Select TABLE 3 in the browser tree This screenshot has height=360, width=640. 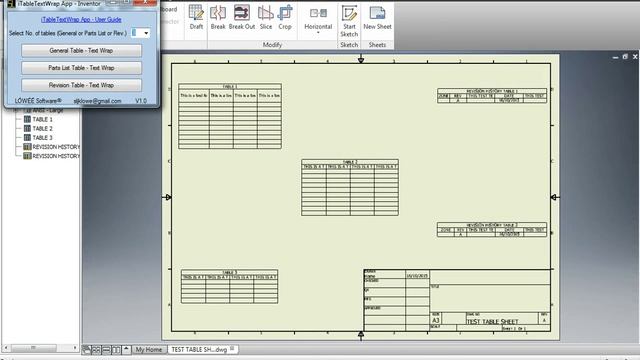42,138
